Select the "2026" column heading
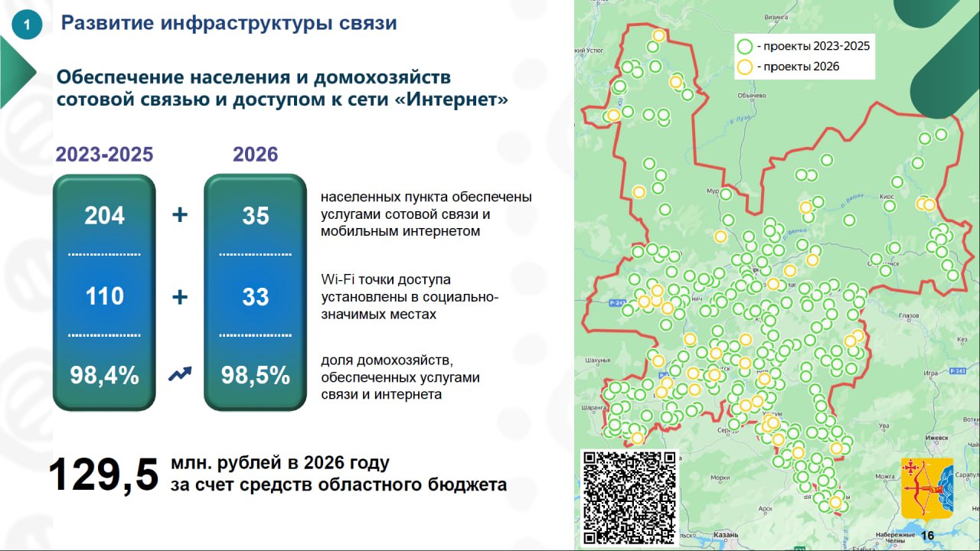The height and width of the screenshot is (551, 980). coord(255,155)
